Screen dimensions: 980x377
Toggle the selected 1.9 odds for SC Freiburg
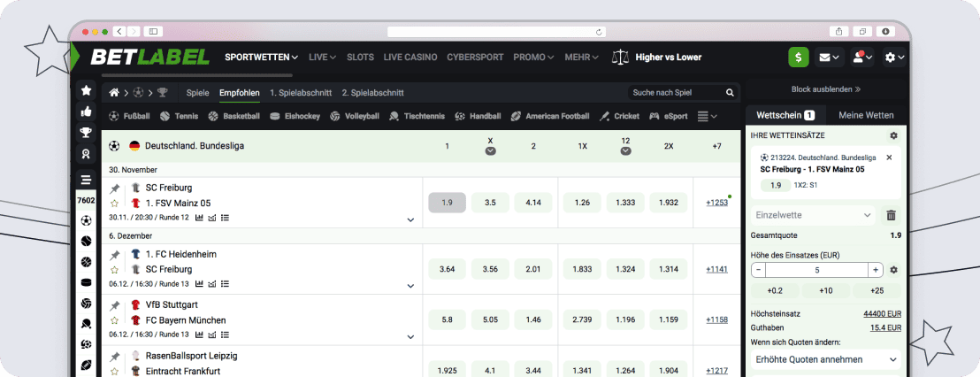[447, 203]
